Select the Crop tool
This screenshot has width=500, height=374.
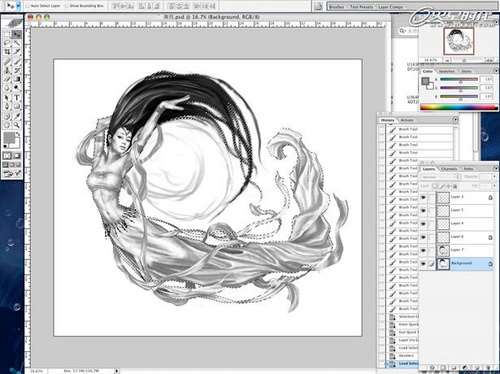(x=7, y=52)
